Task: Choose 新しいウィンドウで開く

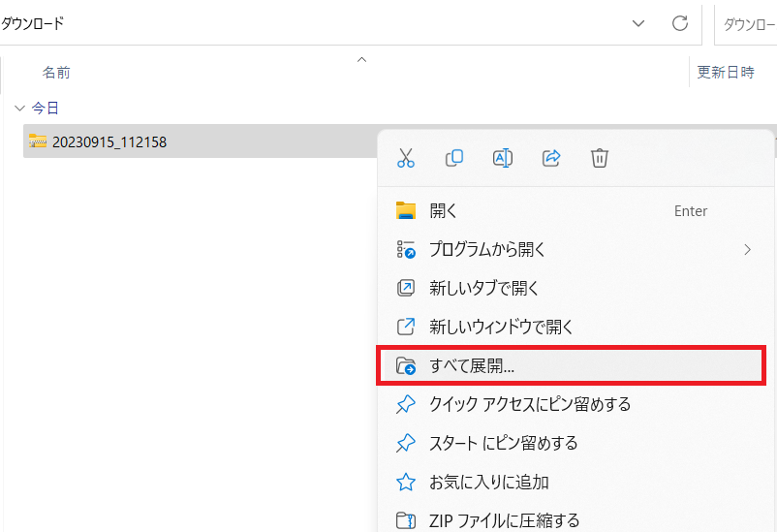Action: 575,327
